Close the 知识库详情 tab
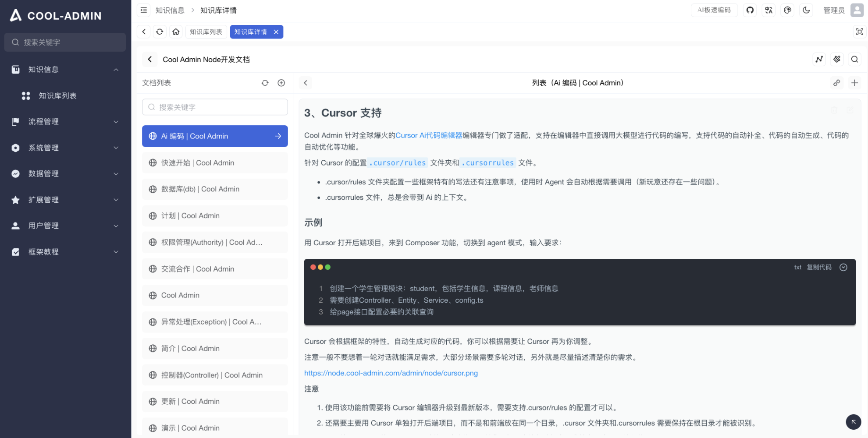The height and width of the screenshot is (438, 868). (276, 32)
